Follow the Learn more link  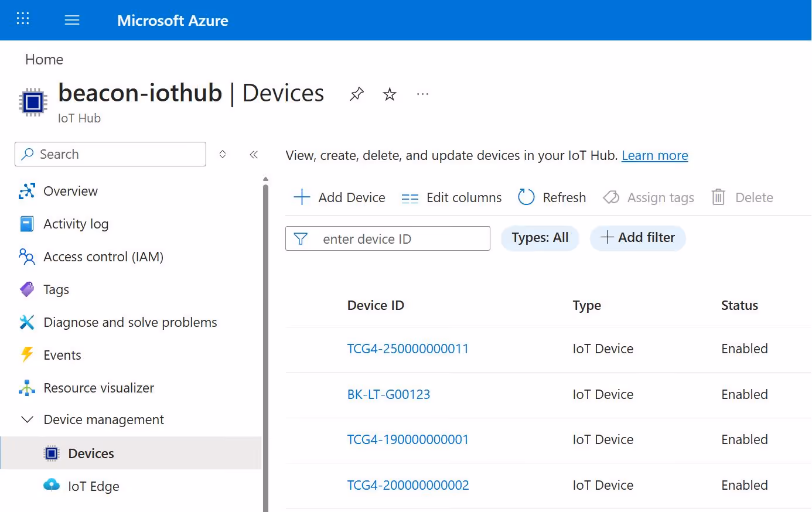click(654, 156)
